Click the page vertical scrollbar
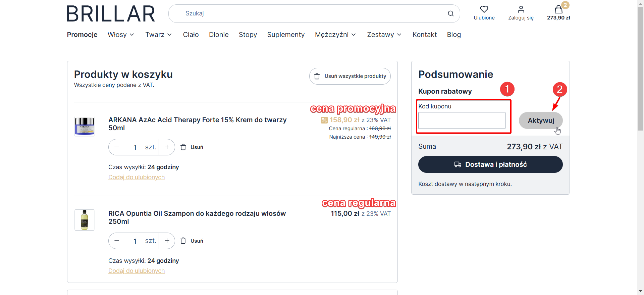Screen dimensions: 644x295 (x=640, y=68)
